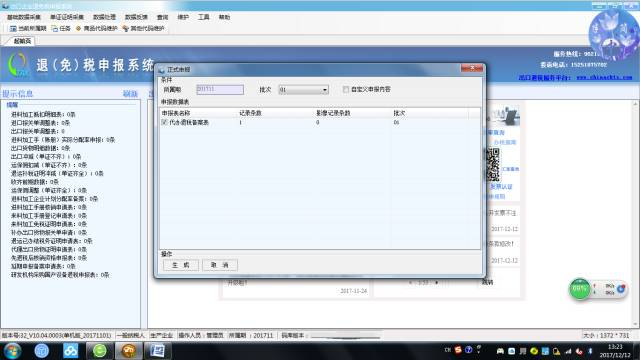Click 研发机构采购国产设备退税申报表 reminder entry
This screenshot has height=360, width=640.
(x=60, y=275)
